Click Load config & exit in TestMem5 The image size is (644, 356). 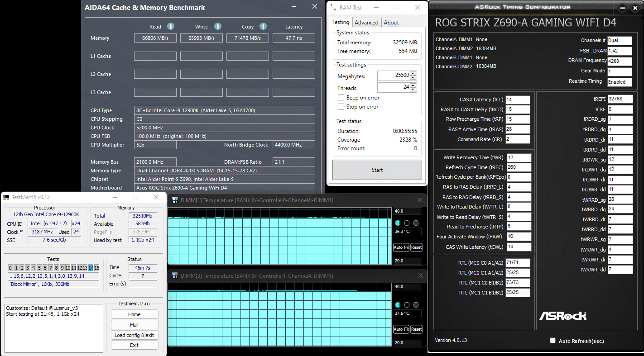click(x=135, y=335)
